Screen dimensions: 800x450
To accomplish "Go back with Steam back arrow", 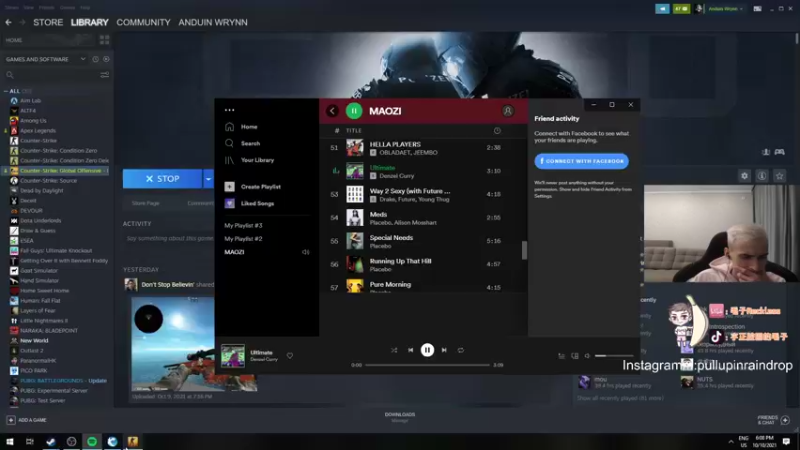I will pyautogui.click(x=8, y=22).
